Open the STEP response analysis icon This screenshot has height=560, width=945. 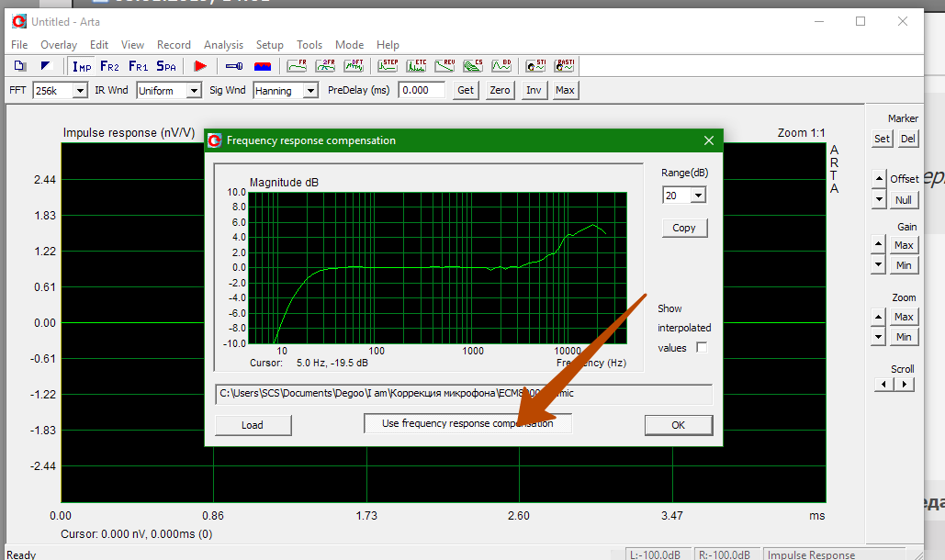[x=388, y=66]
